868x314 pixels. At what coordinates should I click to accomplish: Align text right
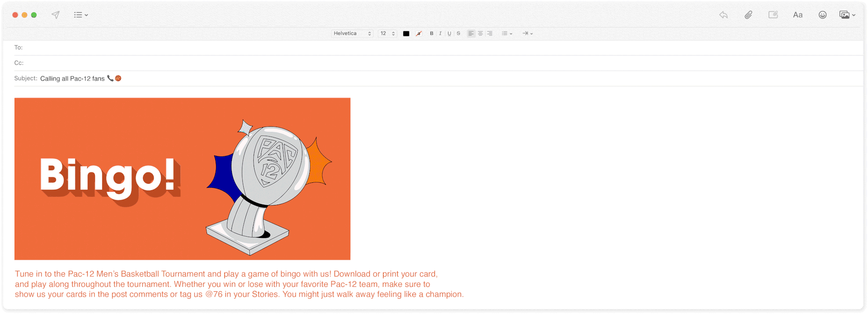pyautogui.click(x=490, y=33)
